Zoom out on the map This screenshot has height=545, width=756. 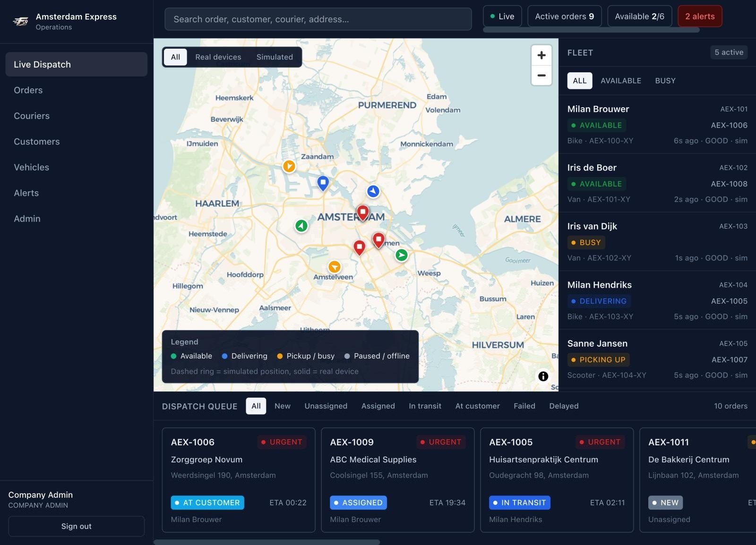click(541, 76)
